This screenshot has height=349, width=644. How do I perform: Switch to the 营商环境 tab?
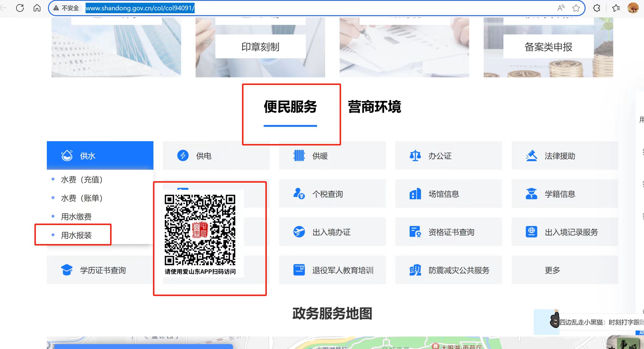374,107
